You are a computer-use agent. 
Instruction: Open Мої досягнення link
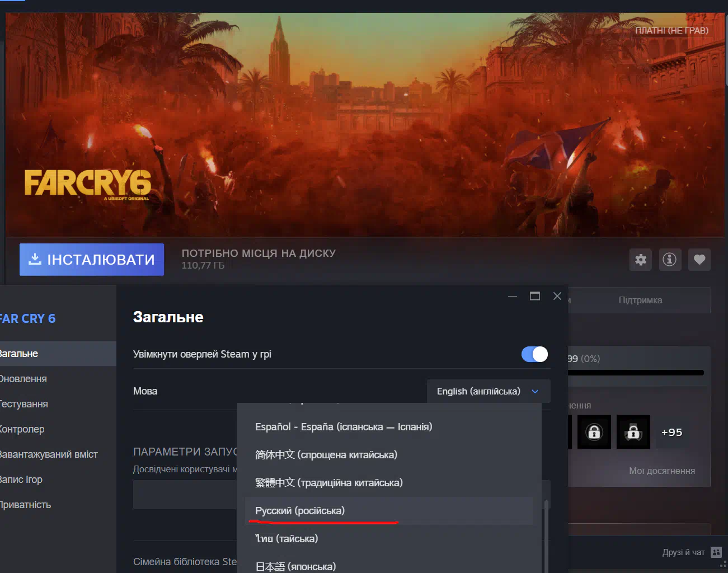click(662, 471)
